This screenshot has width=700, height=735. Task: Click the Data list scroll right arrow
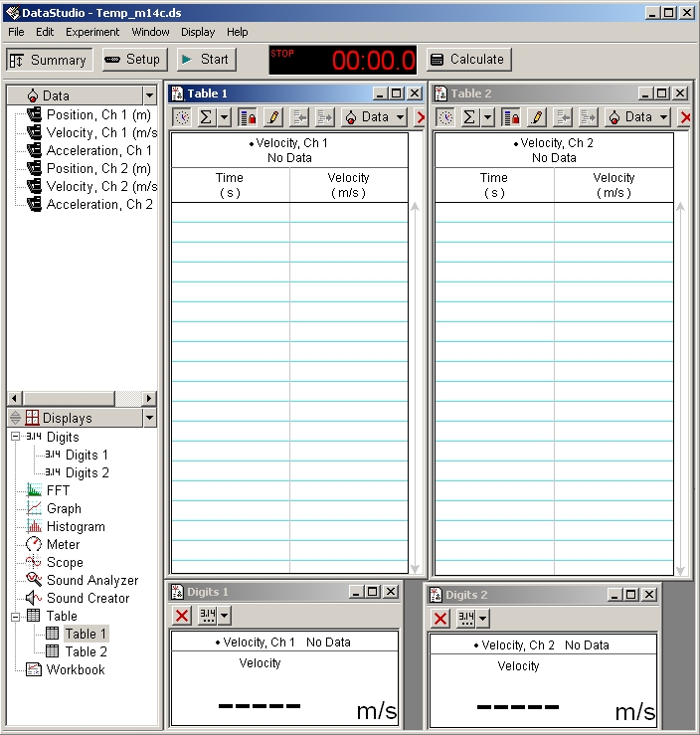[x=149, y=398]
